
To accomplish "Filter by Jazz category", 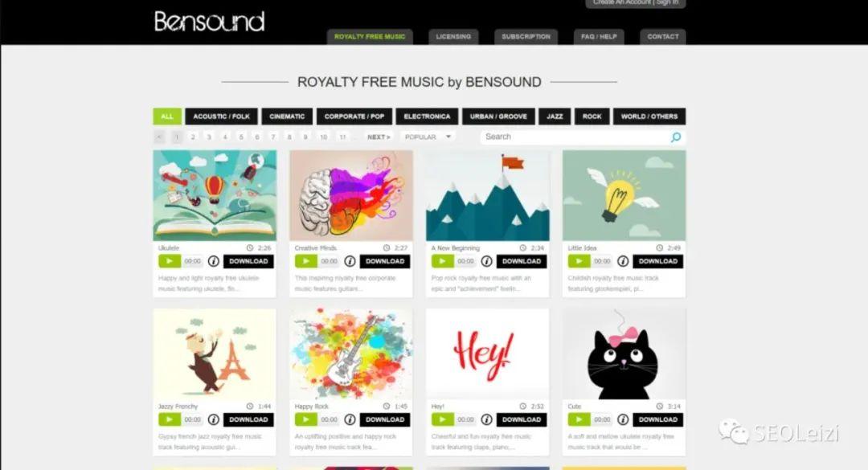I will click(555, 116).
